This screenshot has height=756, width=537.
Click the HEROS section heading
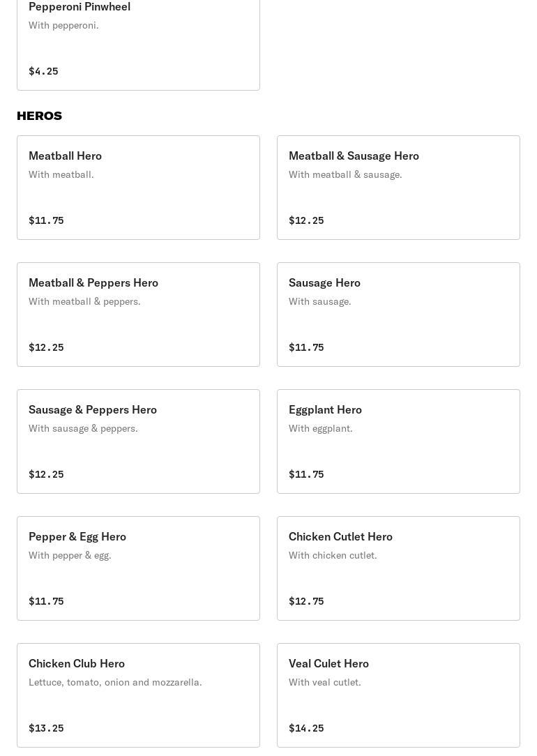pyautogui.click(x=40, y=116)
